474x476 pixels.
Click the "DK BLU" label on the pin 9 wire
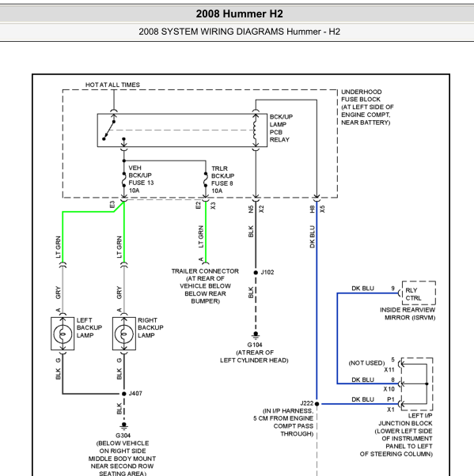pyautogui.click(x=362, y=289)
